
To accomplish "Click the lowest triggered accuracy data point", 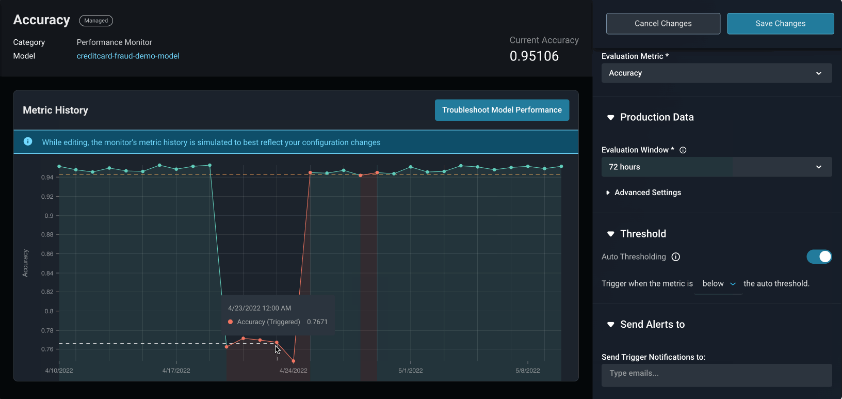I will (x=294, y=361).
